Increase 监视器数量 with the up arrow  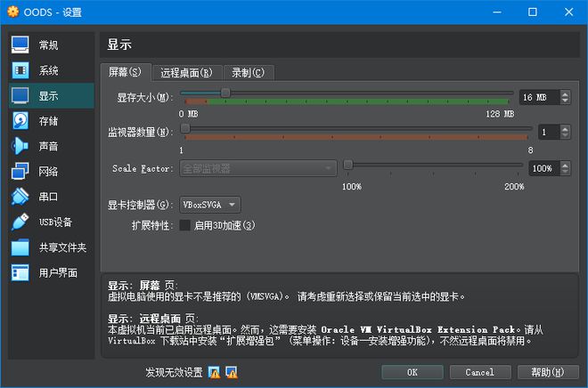click(x=565, y=128)
